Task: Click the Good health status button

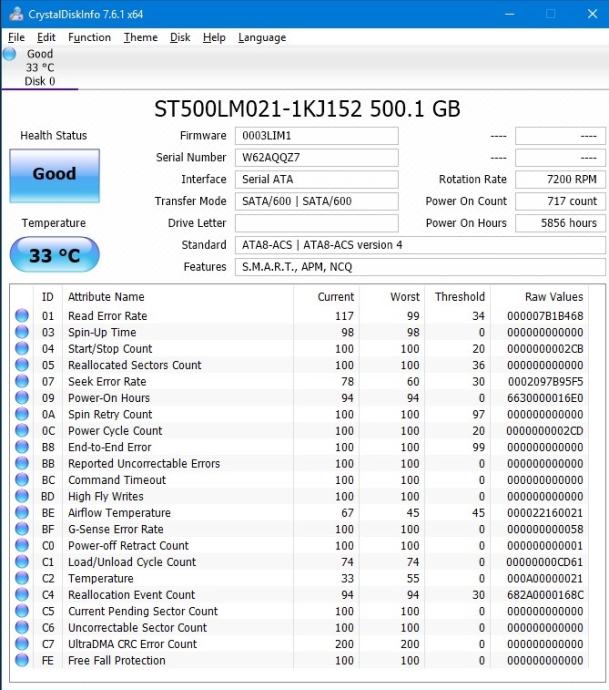Action: pos(55,176)
